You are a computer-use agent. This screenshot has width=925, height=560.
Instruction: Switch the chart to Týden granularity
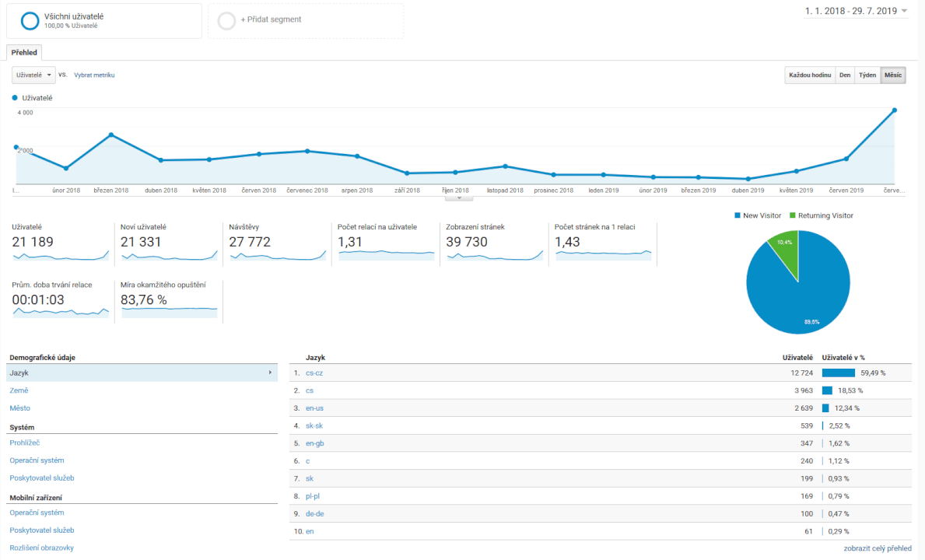click(867, 75)
